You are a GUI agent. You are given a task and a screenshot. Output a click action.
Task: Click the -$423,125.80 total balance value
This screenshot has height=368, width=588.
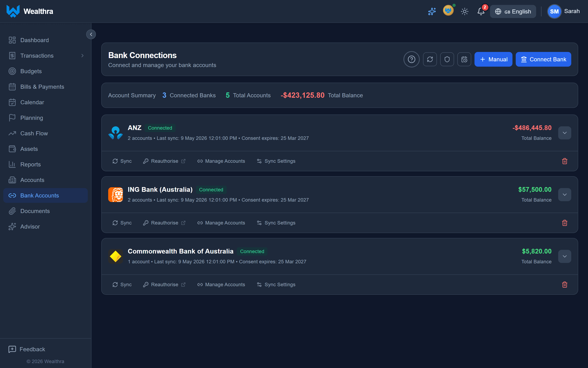pos(302,95)
